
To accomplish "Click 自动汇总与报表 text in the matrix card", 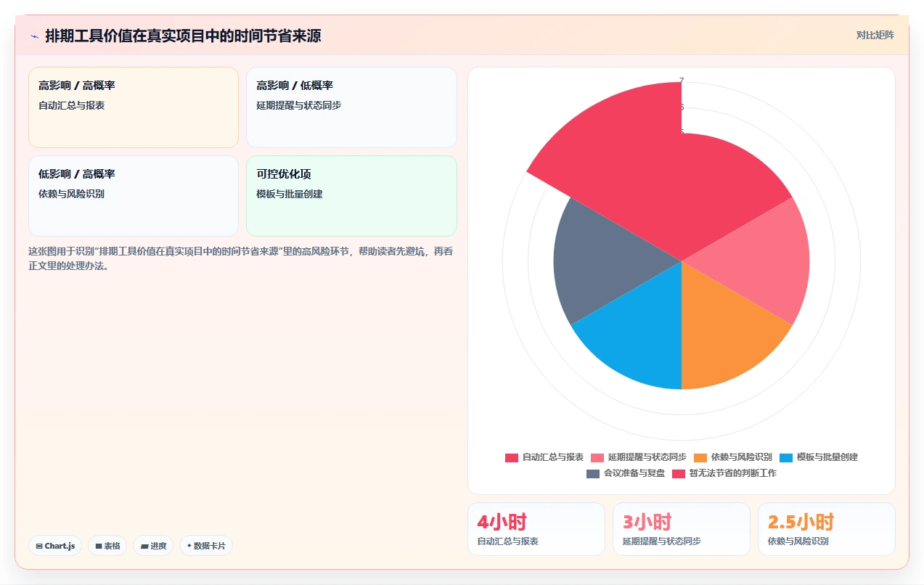I will coord(72,105).
